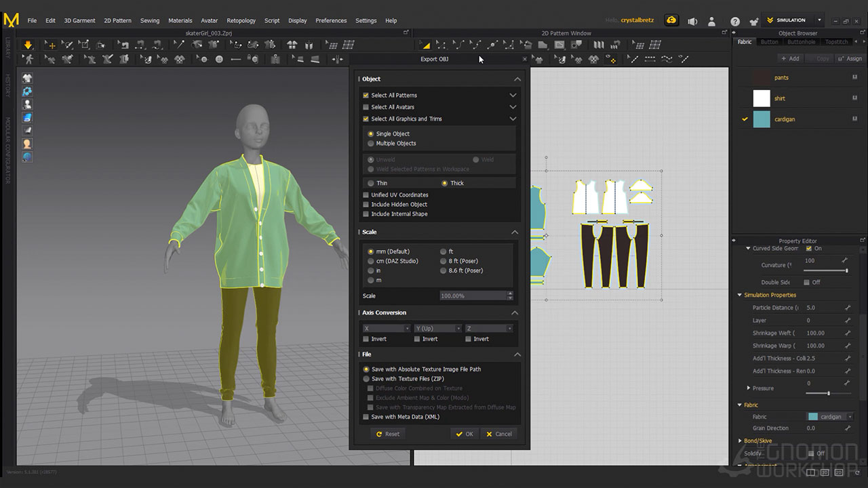
Task: Click the Simulate down-arrow icon
Action: pos(28,45)
